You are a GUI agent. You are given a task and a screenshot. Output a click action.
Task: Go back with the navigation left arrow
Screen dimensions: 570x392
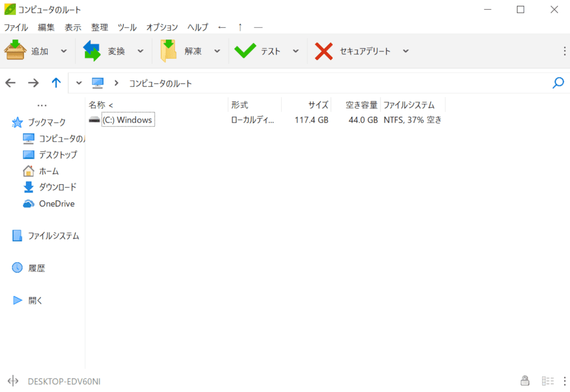pyautogui.click(x=10, y=83)
